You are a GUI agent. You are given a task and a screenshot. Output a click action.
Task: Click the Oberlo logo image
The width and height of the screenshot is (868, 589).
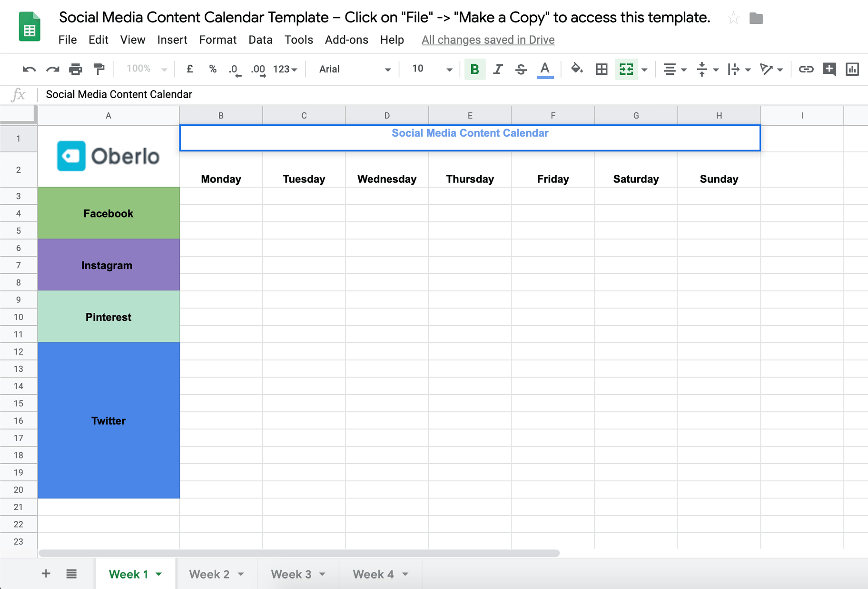coord(108,156)
